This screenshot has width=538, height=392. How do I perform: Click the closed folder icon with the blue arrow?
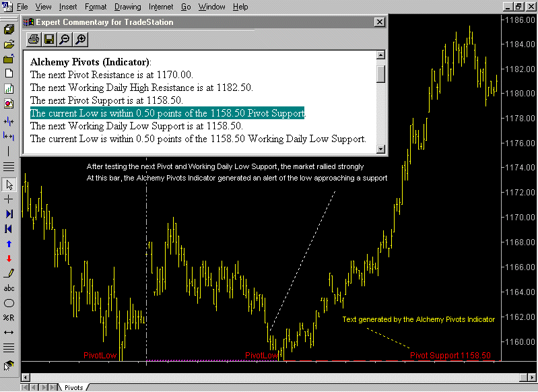click(x=9, y=59)
